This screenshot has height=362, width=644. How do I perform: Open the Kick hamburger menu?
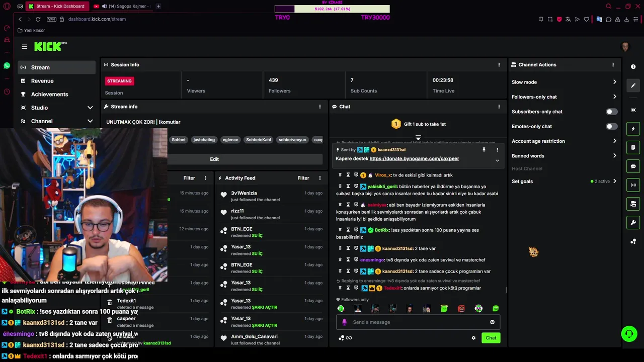coord(24,47)
